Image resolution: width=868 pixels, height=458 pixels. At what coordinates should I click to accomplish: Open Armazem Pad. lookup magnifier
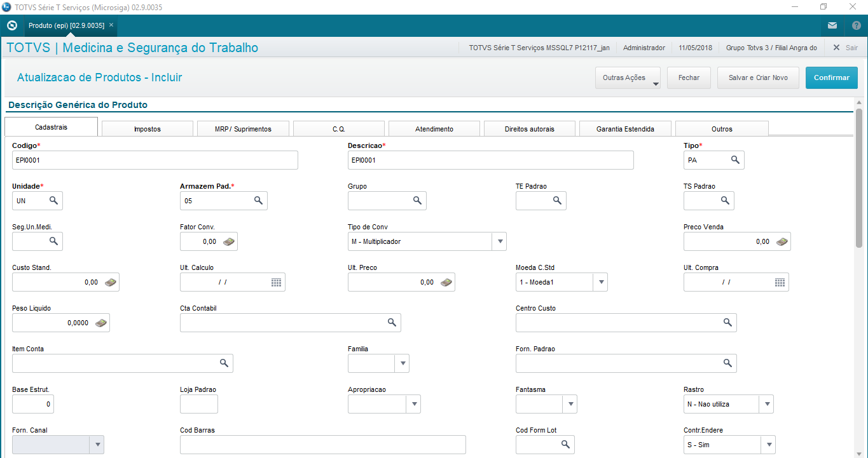tap(259, 201)
